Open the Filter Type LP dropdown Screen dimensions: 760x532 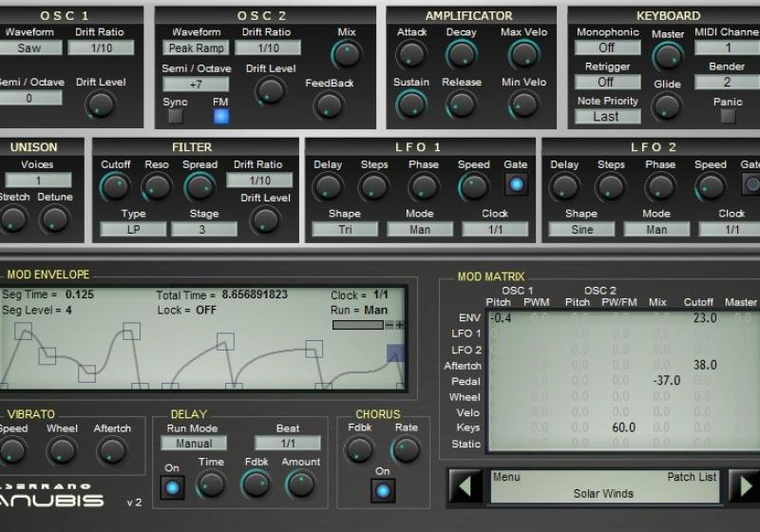133,229
